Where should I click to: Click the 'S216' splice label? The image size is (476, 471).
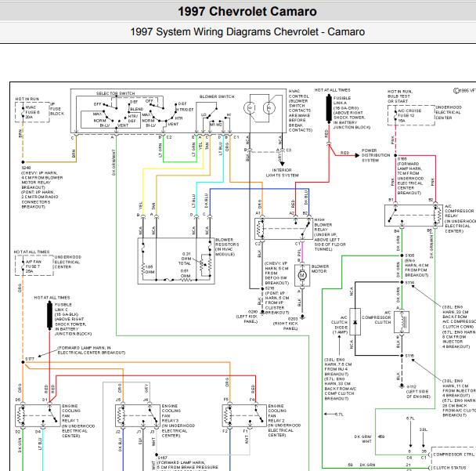(x=270, y=288)
